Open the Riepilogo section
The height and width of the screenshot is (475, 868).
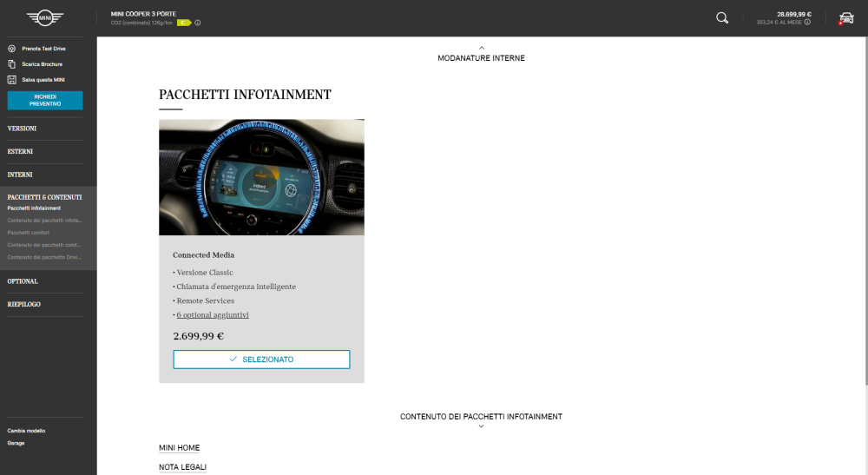point(23,305)
